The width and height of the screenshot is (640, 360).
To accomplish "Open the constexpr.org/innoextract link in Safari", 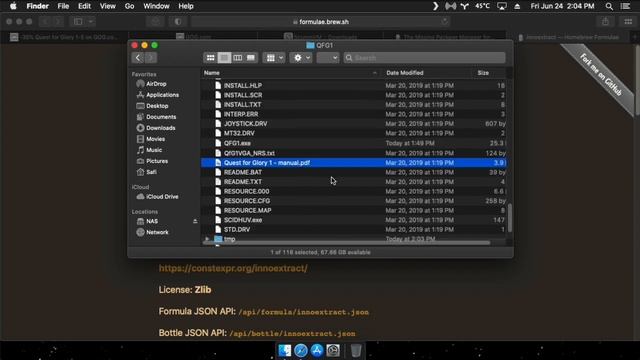I will (x=233, y=268).
